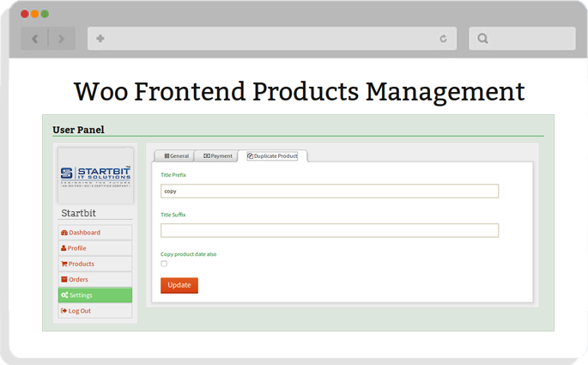Image resolution: width=588 pixels, height=365 pixels.
Task: Click the browser forward arrow
Action: click(61, 39)
